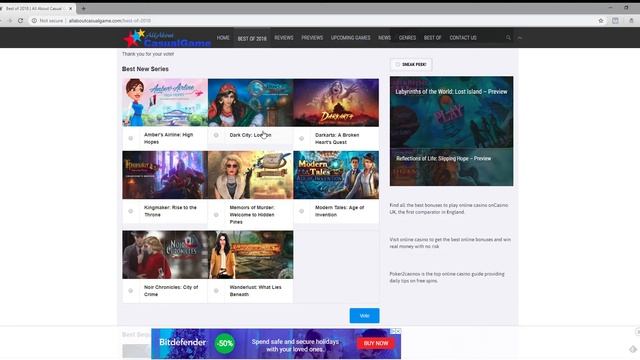Image resolution: width=640 pixels, height=360 pixels.
Task: Expand the GENRES menu
Action: click(x=407, y=38)
